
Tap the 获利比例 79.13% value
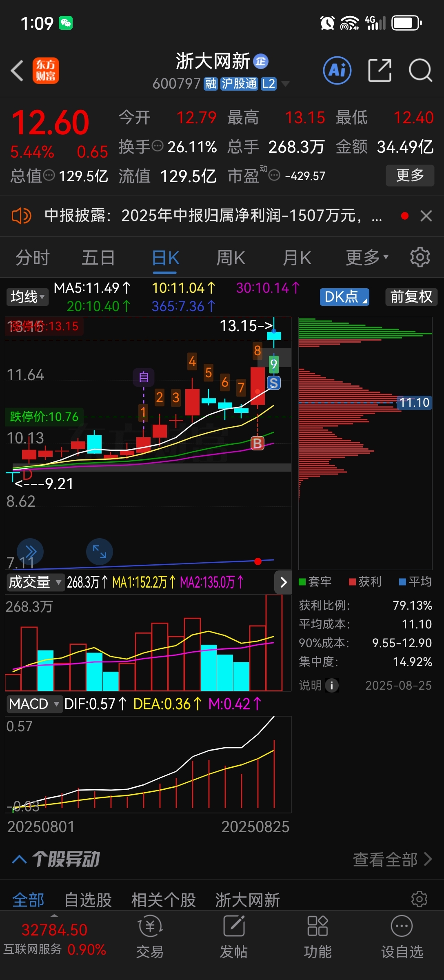(412, 605)
